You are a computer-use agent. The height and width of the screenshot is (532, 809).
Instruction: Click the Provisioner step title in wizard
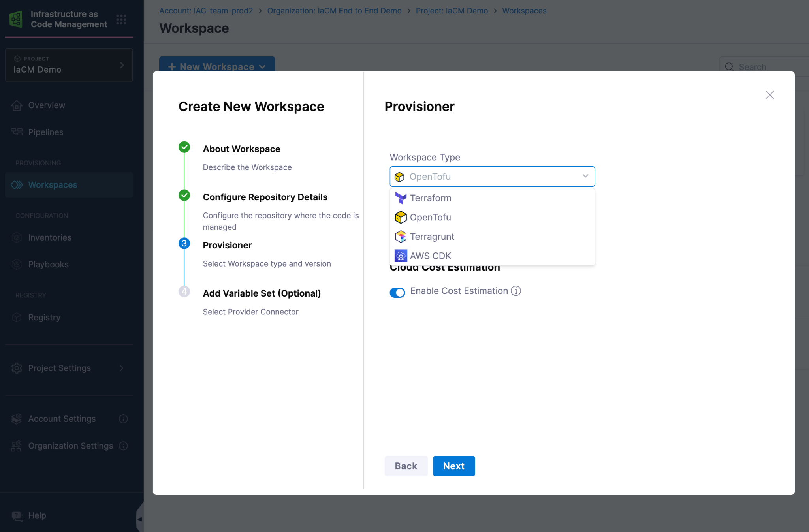(227, 245)
